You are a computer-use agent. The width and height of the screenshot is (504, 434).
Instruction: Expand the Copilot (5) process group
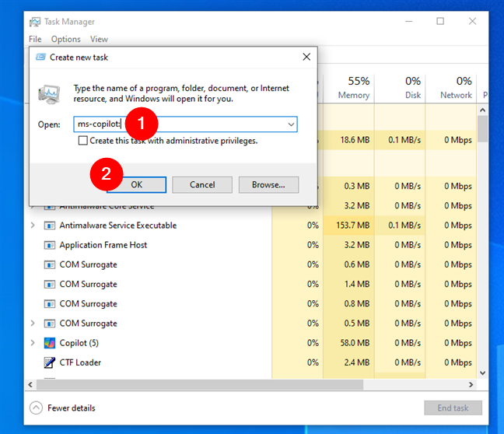(x=33, y=343)
